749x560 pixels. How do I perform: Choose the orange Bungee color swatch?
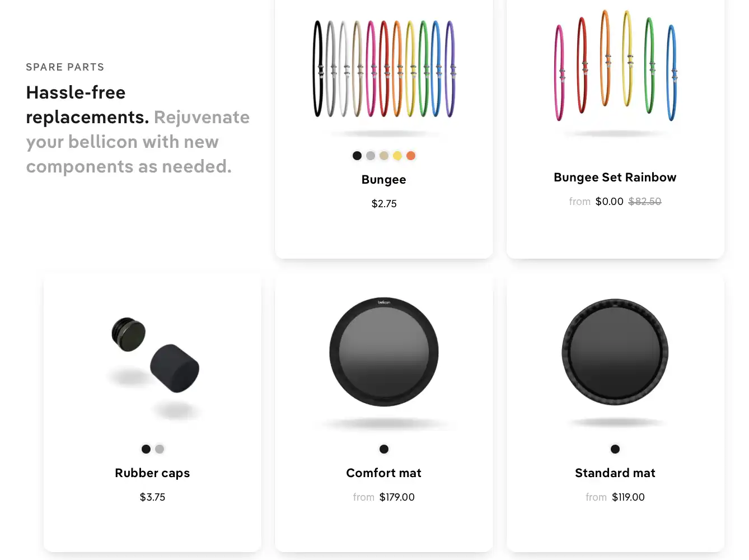tap(411, 156)
